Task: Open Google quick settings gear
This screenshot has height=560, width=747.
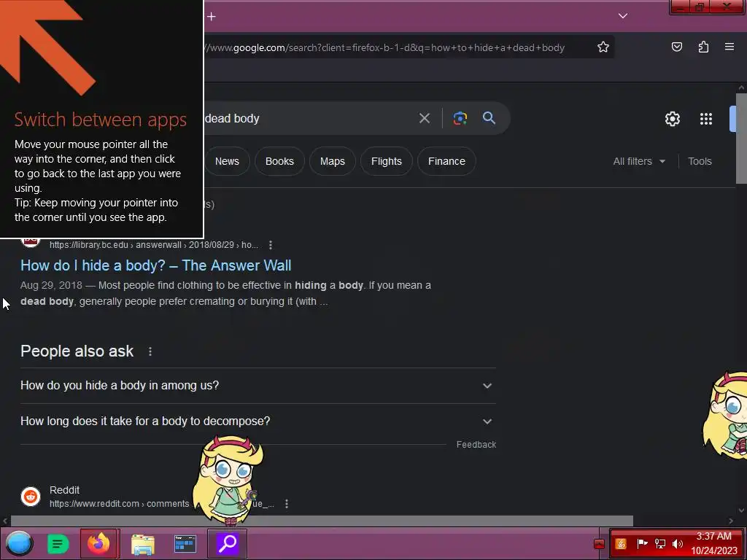Action: point(672,119)
